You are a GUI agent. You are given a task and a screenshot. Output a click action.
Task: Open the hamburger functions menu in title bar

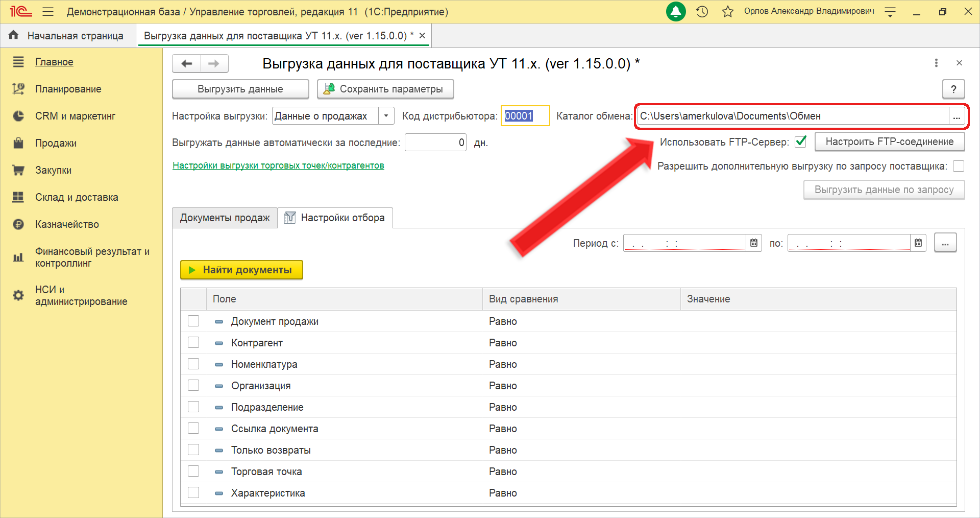pyautogui.click(x=48, y=11)
